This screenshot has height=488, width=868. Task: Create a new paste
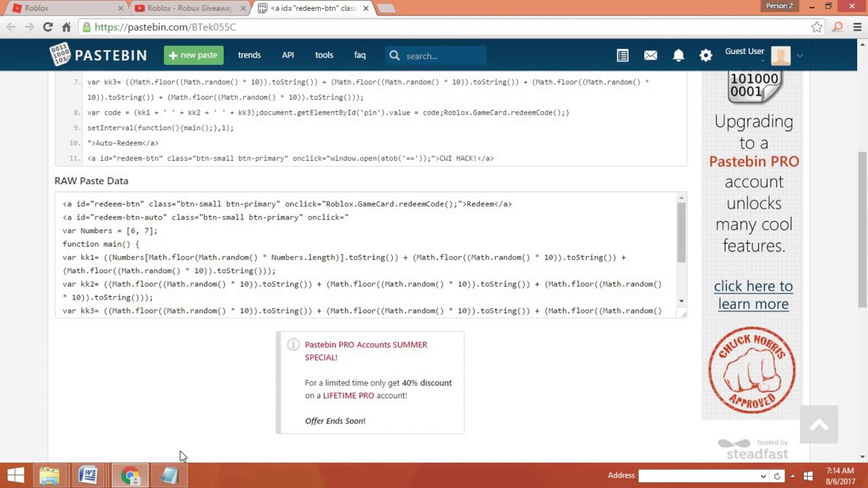click(x=193, y=55)
